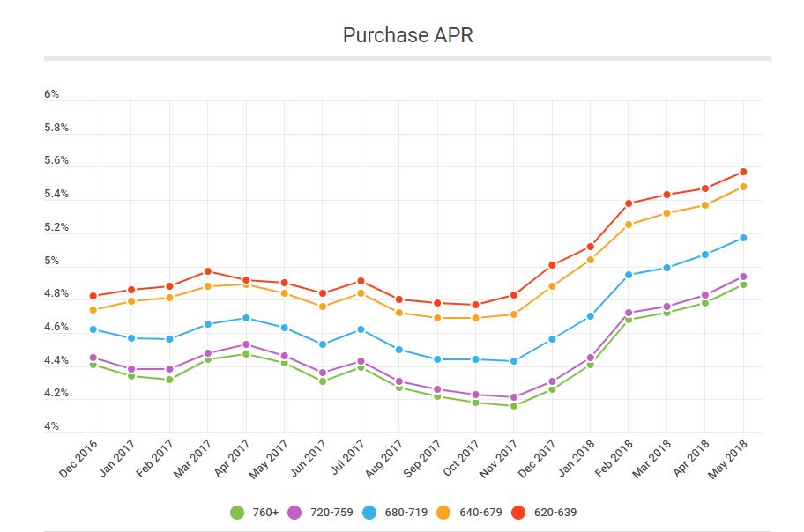The image size is (804, 532).
Task: Click the 6% y-axis label
Action: [51, 94]
